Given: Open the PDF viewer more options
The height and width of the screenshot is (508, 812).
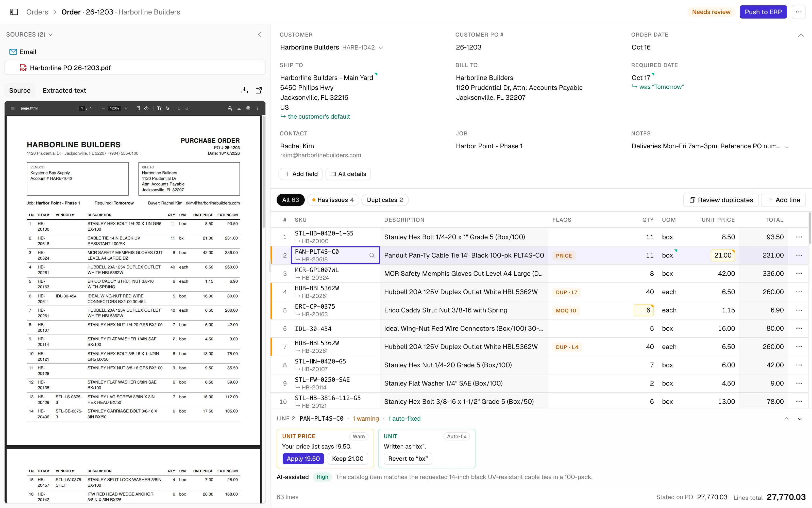Looking at the screenshot, I should point(257,108).
